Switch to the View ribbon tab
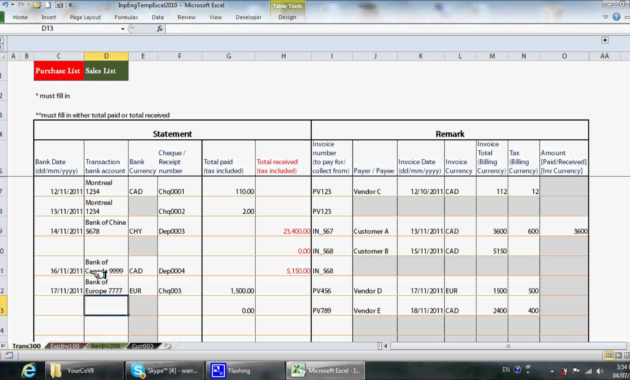The height and width of the screenshot is (380, 630). click(x=215, y=17)
